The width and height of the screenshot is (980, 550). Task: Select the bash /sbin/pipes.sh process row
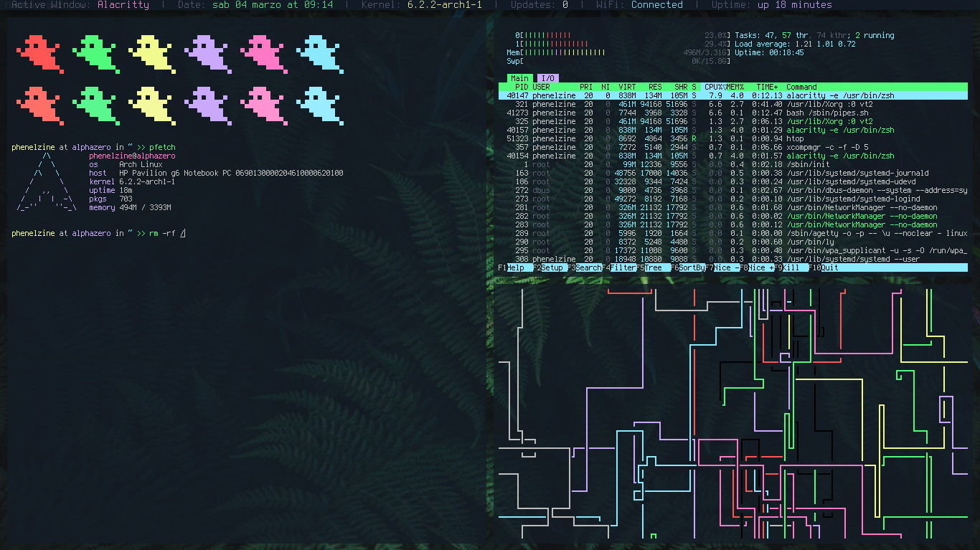click(732, 113)
